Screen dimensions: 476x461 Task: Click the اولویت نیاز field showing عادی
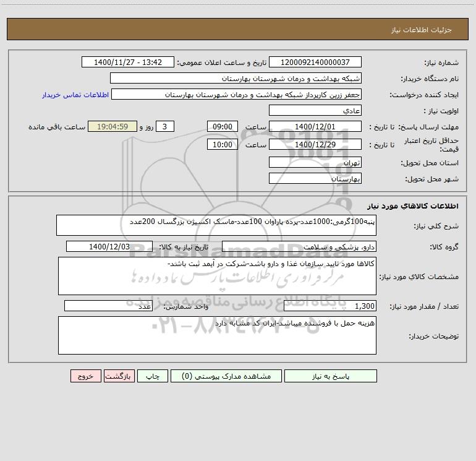tap(315, 111)
